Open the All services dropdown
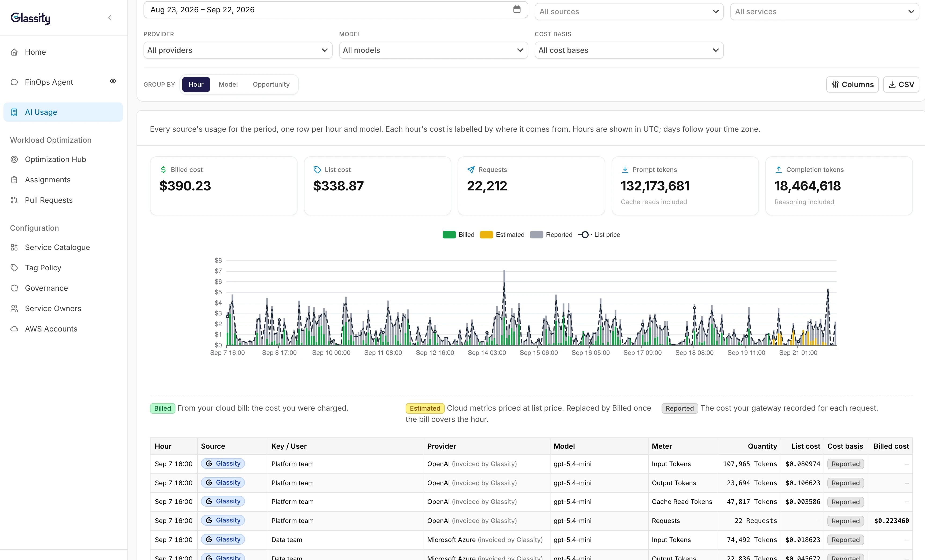The height and width of the screenshot is (560, 925). click(x=824, y=12)
